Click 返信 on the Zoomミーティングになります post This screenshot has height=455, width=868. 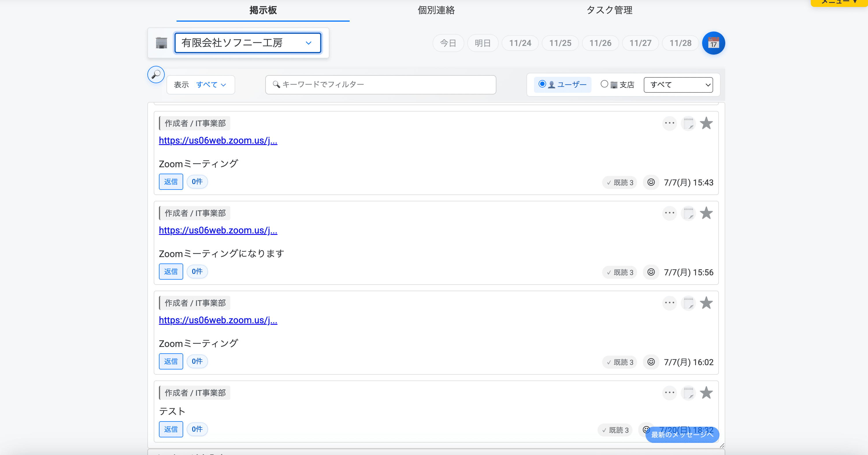(171, 272)
